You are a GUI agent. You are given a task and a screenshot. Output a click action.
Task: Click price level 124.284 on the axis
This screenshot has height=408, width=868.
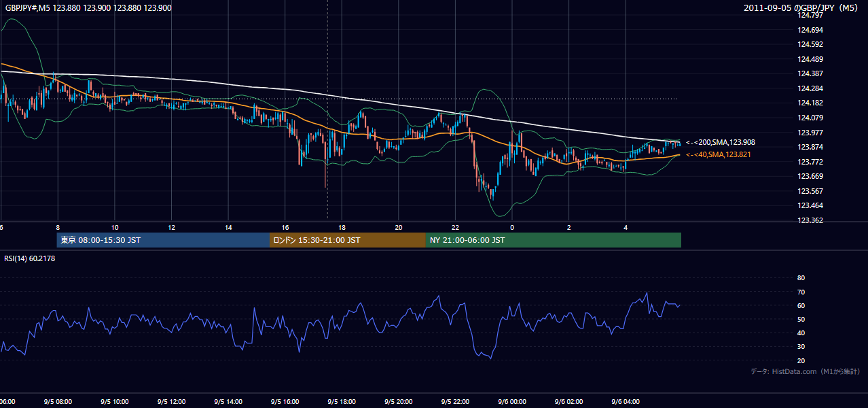[810, 88]
